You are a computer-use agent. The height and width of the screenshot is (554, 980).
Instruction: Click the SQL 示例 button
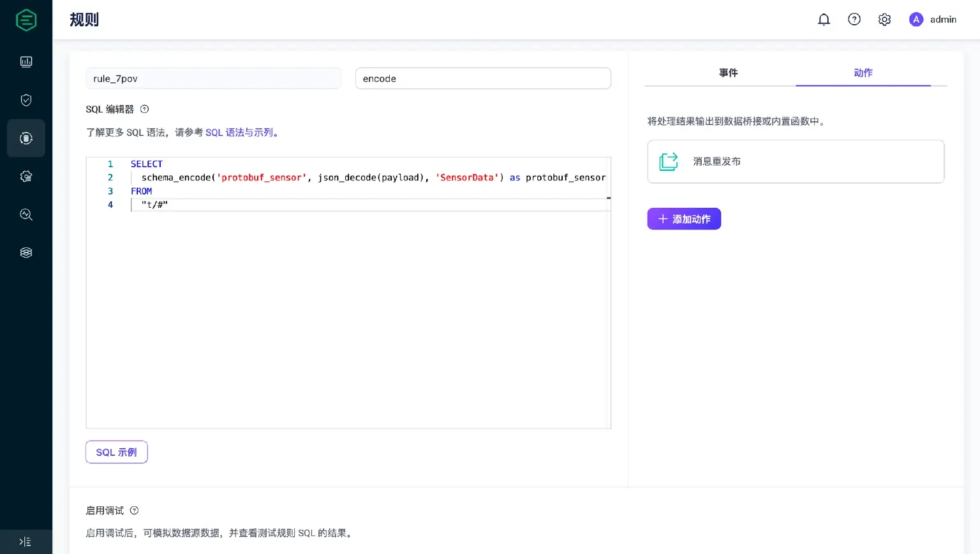pos(117,452)
